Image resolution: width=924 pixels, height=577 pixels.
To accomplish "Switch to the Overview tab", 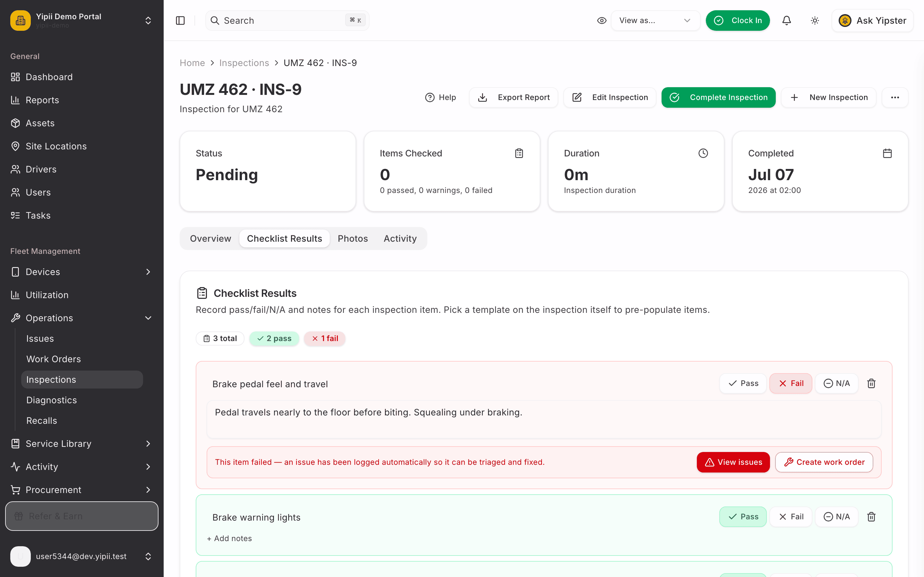I will point(210,238).
